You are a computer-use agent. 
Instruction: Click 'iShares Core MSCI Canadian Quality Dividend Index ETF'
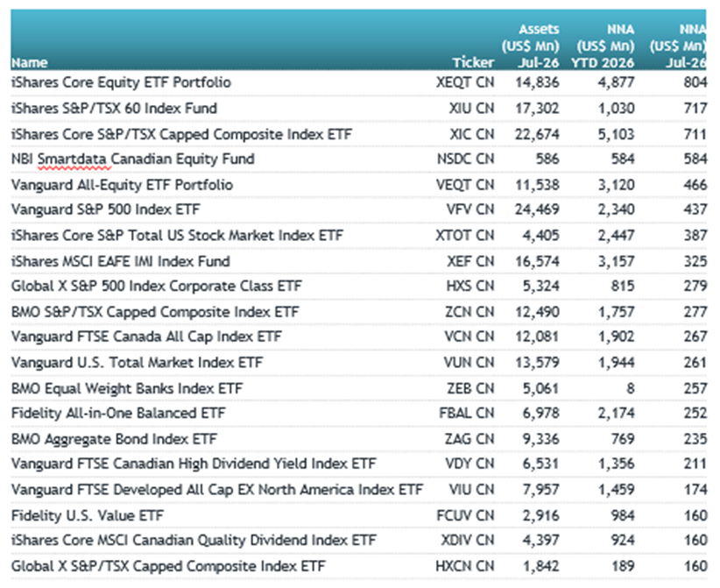click(x=194, y=540)
